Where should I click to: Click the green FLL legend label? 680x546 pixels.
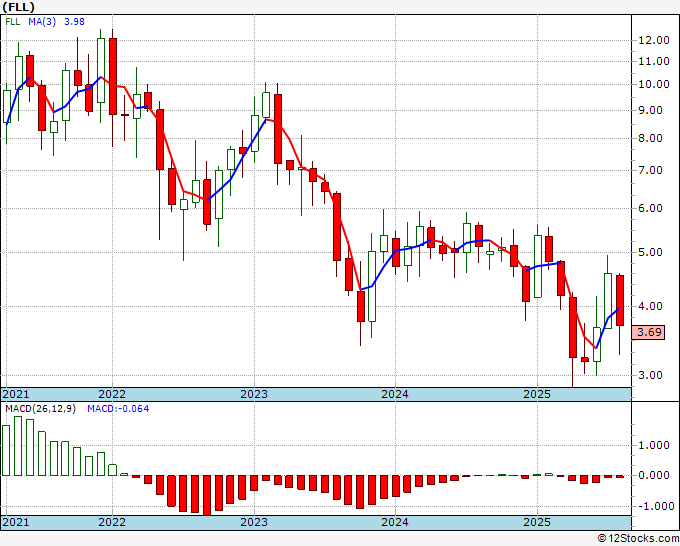(x=13, y=22)
